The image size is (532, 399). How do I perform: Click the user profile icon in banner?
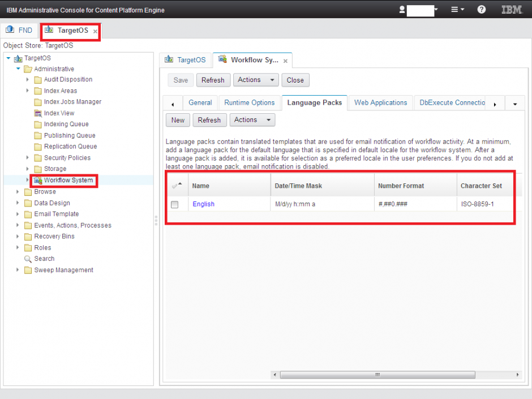[x=401, y=10]
